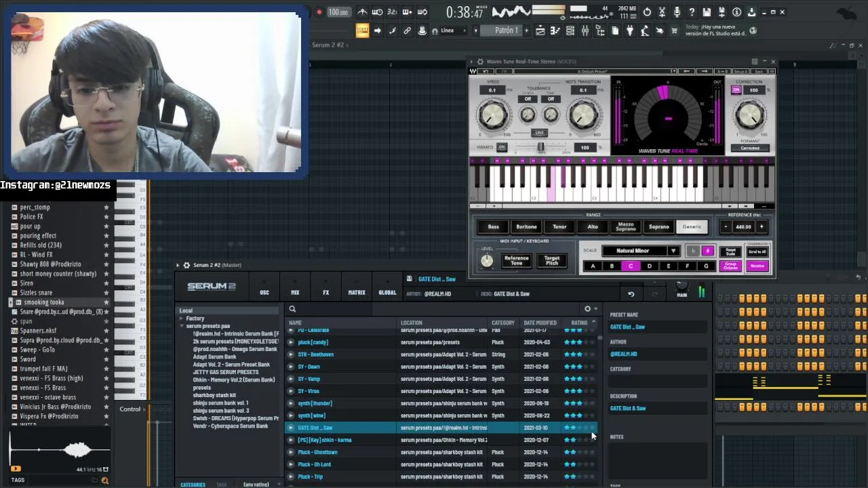
Task: Expand the Factory folder in Serum browser
Action: pos(182,319)
